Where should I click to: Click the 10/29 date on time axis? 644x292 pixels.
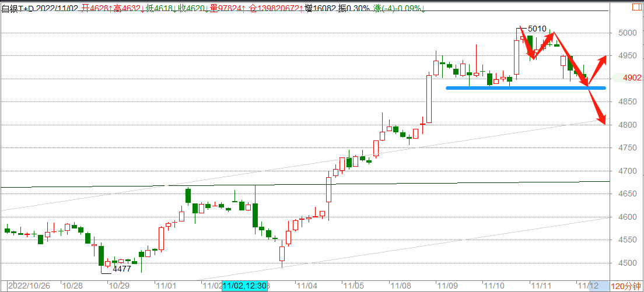(118, 286)
